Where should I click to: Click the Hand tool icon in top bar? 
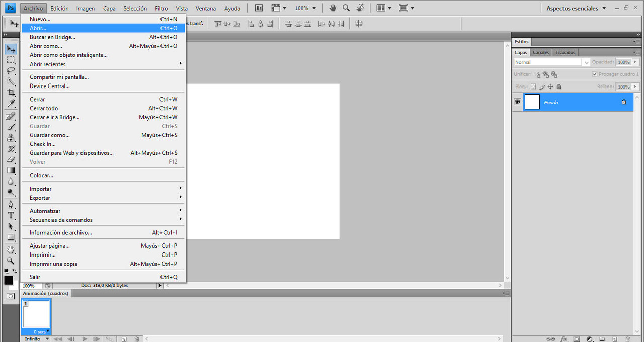(333, 8)
